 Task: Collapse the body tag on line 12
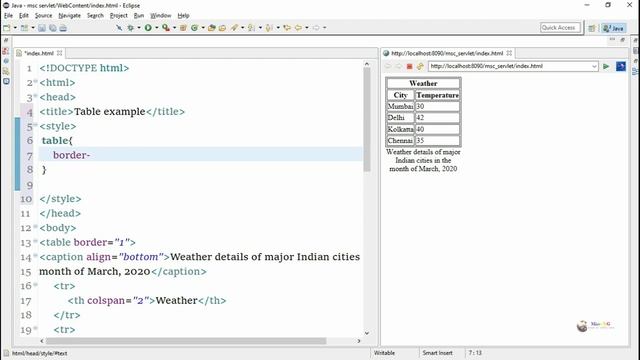(x=36, y=226)
